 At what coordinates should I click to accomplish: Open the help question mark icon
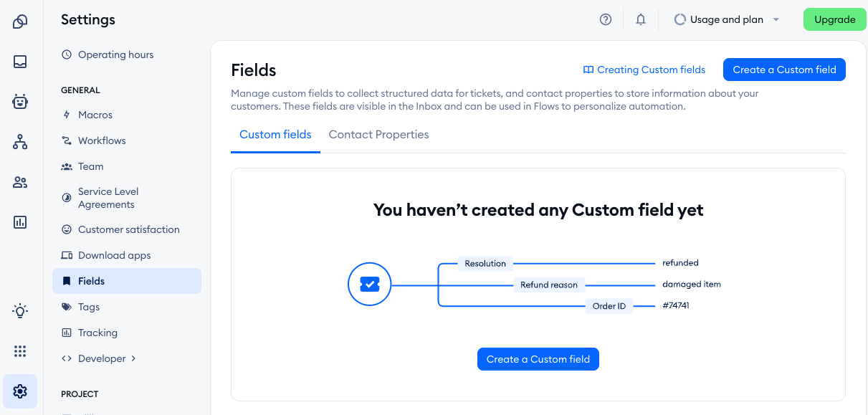[606, 20]
